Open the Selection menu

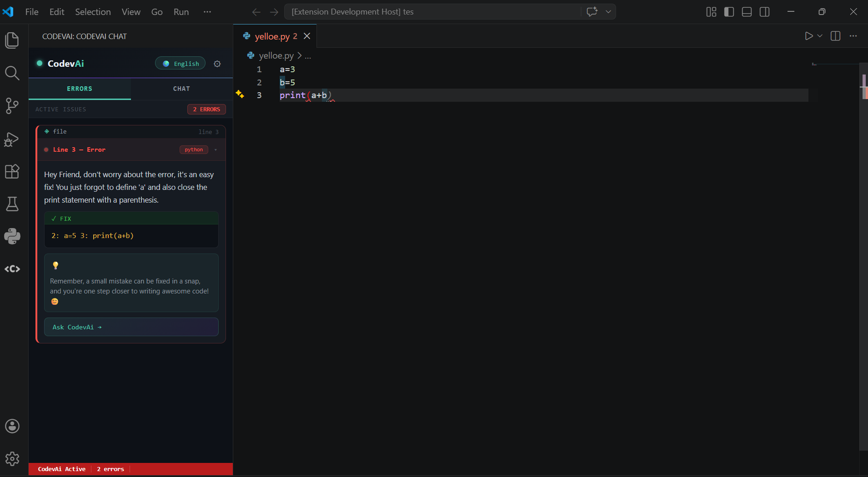click(x=93, y=12)
